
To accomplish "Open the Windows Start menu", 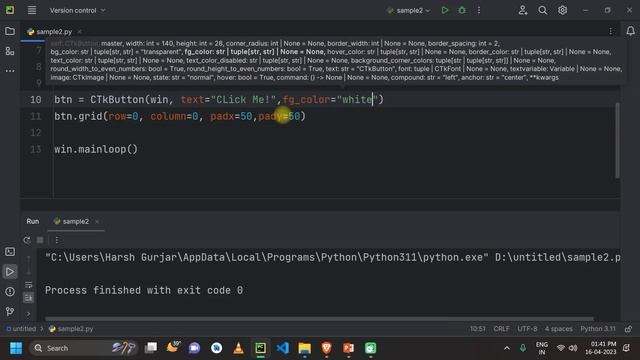I will [16, 348].
